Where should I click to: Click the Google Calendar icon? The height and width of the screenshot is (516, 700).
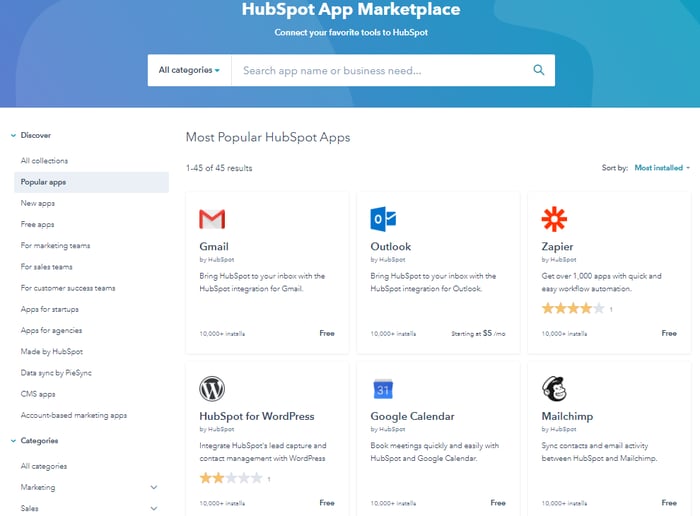[x=383, y=389]
